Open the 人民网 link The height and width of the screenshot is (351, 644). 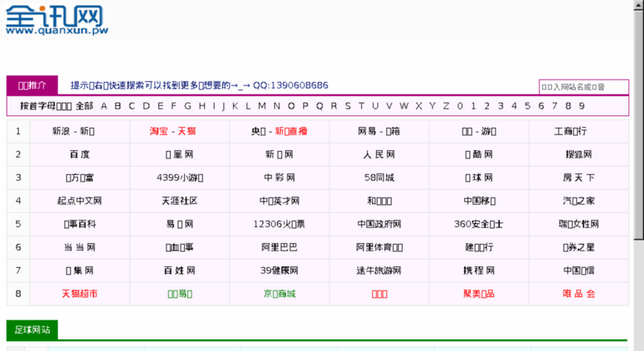379,154
